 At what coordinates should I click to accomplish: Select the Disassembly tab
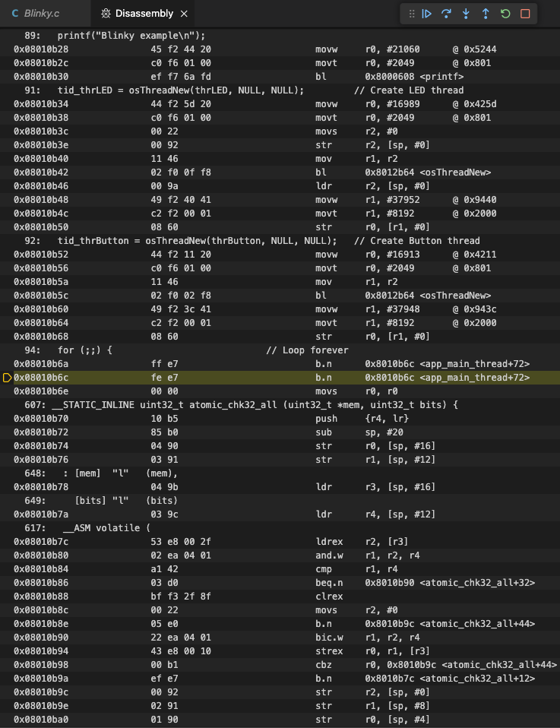pos(144,14)
